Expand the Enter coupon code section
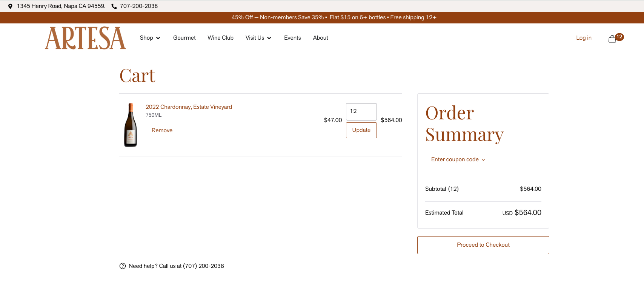Image resolution: width=644 pixels, height=303 pixels. (458, 159)
